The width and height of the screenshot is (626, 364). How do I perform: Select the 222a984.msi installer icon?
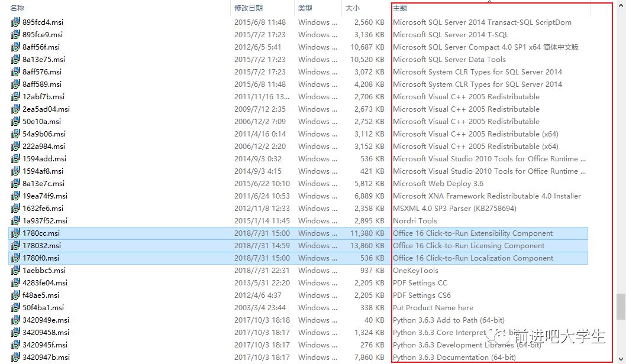pos(15,146)
